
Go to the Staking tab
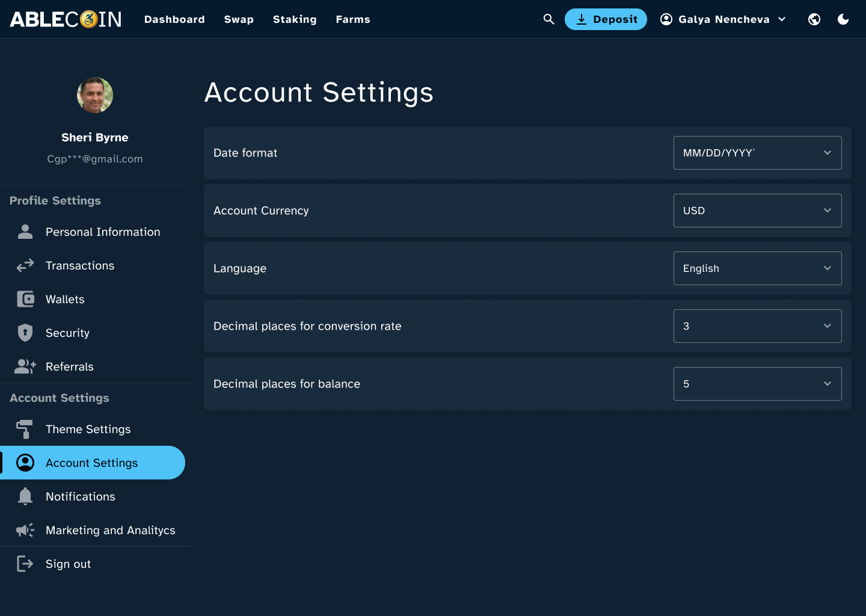click(x=295, y=19)
